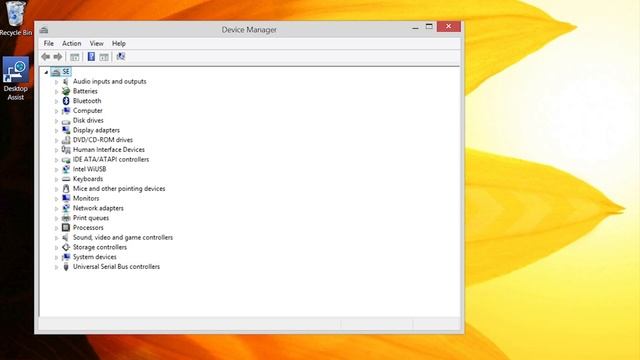Select the System devices label
The image size is (640, 360).
pyautogui.click(x=95, y=257)
